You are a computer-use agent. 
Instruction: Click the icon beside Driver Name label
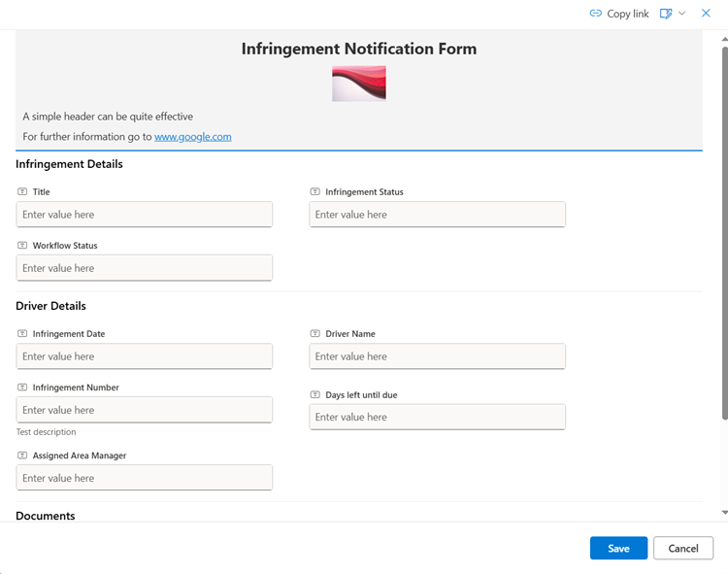click(x=315, y=334)
